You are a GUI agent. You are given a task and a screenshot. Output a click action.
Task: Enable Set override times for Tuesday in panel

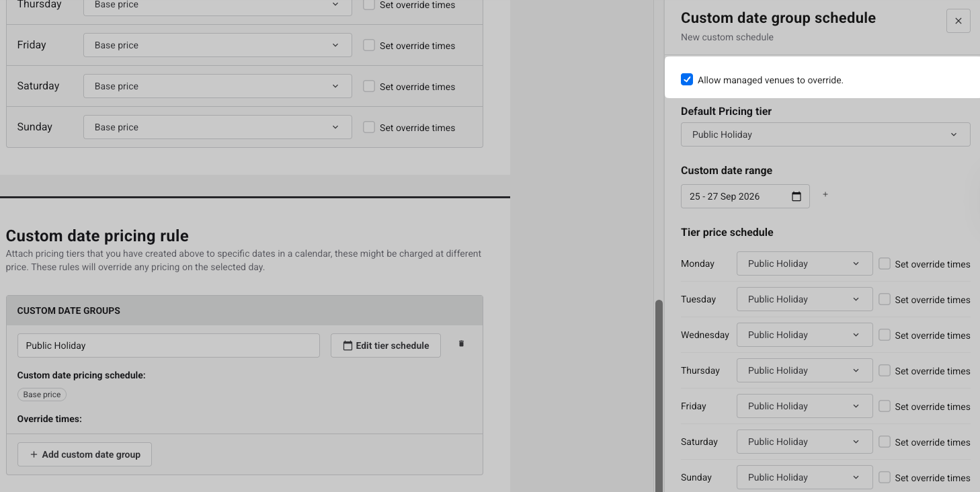pyautogui.click(x=885, y=299)
